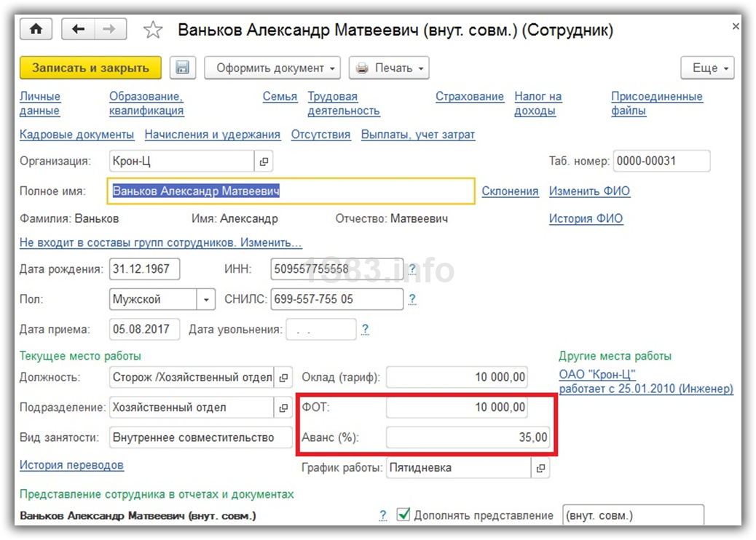Click the Подразделение field Хозяйственный отдел
Viewport: 756px width, 540px height.
coord(192,408)
